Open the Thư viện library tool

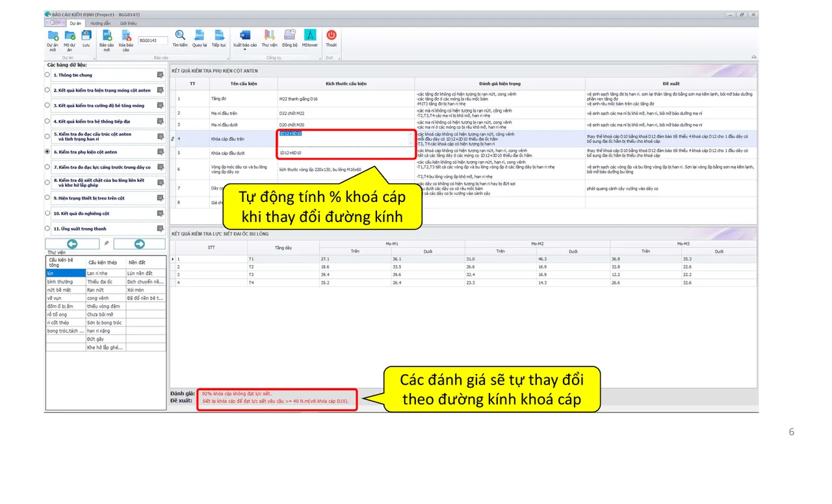tap(269, 38)
